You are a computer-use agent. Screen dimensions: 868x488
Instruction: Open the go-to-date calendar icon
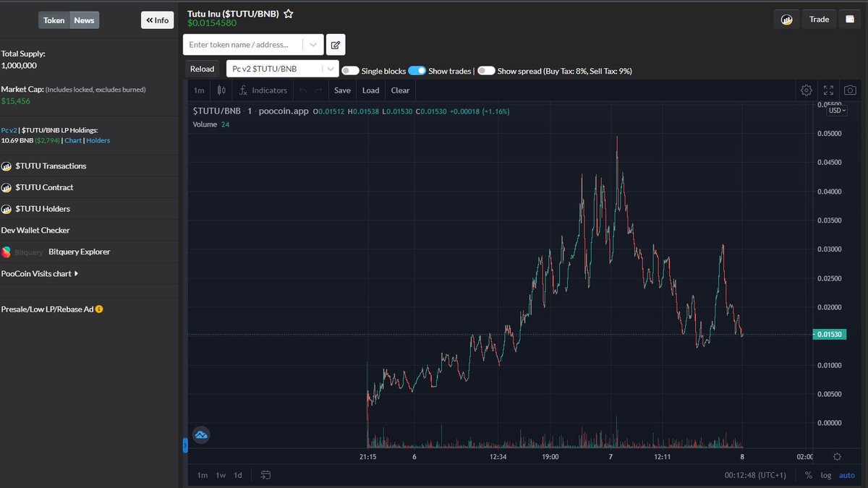click(265, 475)
